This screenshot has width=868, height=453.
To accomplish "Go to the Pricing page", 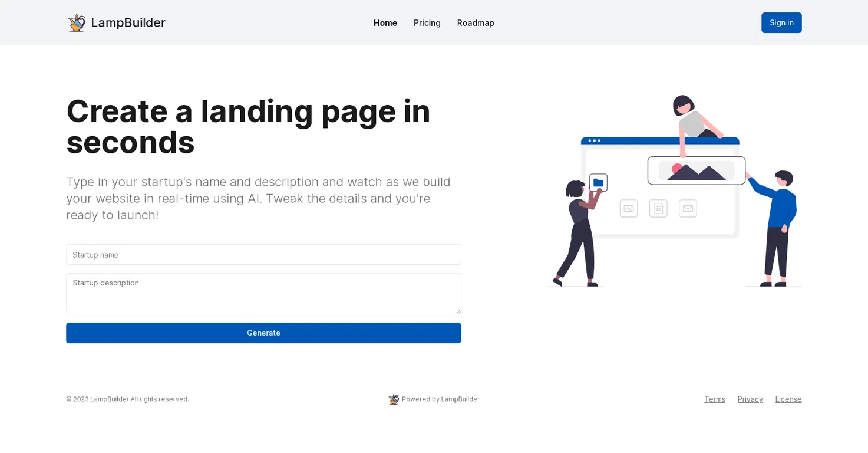I will tap(427, 22).
